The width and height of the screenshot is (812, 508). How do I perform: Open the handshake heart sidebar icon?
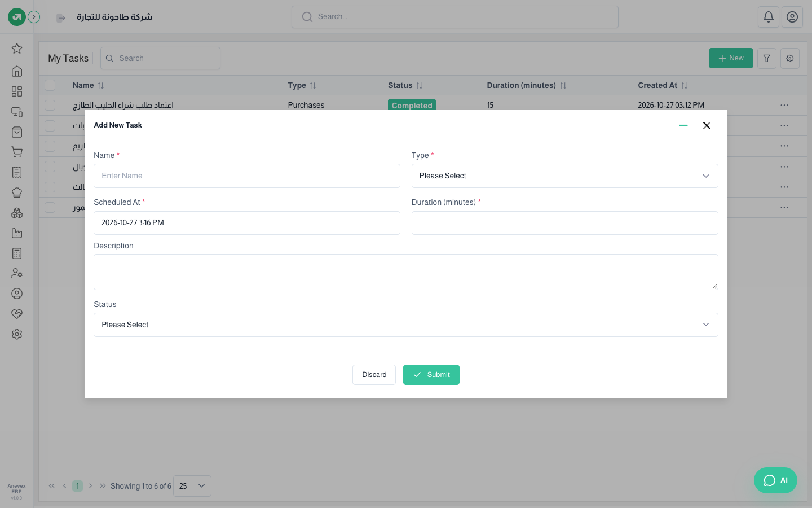[17, 314]
